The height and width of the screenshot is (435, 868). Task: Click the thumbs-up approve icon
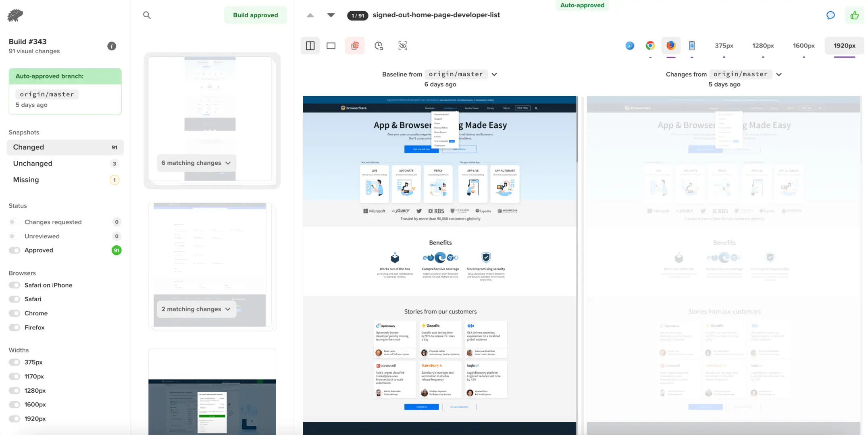click(854, 15)
